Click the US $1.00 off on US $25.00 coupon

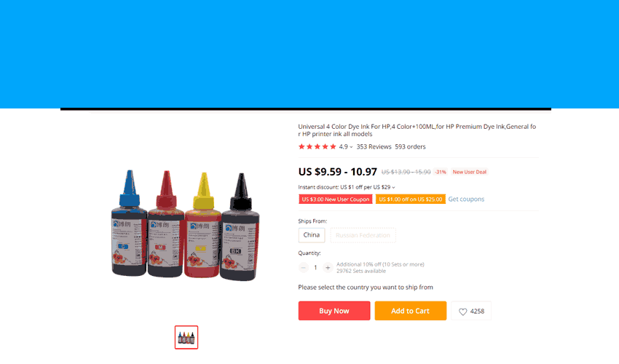click(411, 199)
